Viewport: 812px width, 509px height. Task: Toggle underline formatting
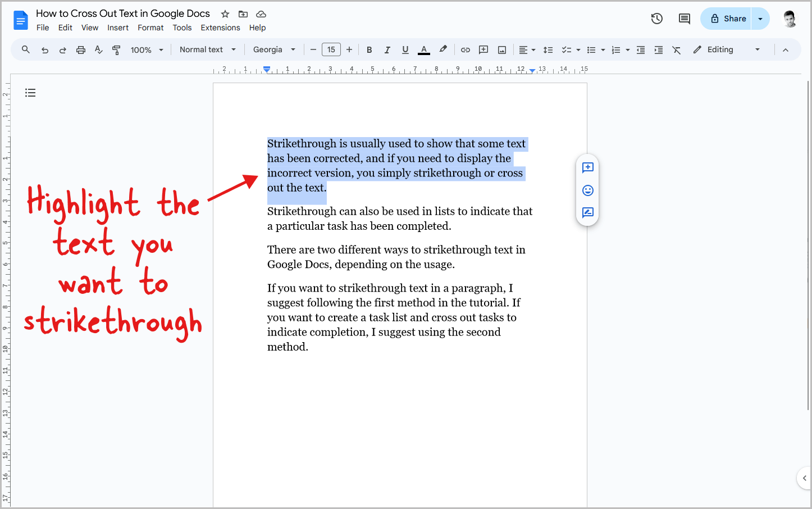click(x=405, y=50)
